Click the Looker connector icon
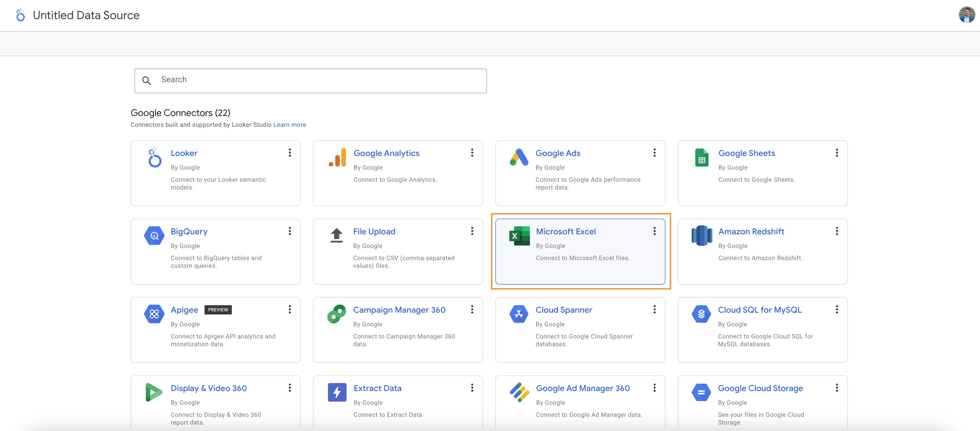Screen dimensions: 980x431 (x=155, y=157)
